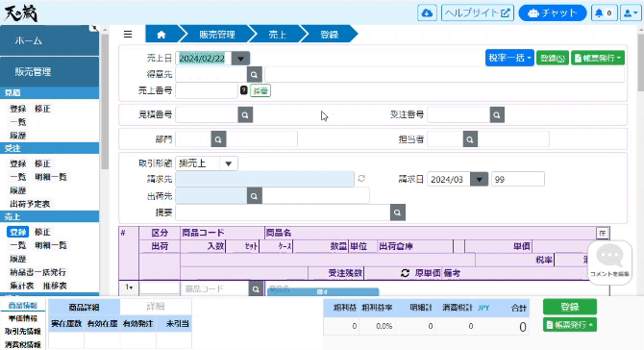This screenshot has height=350, width=644.
Task: Click the 摘要 text field
Action: click(283, 212)
